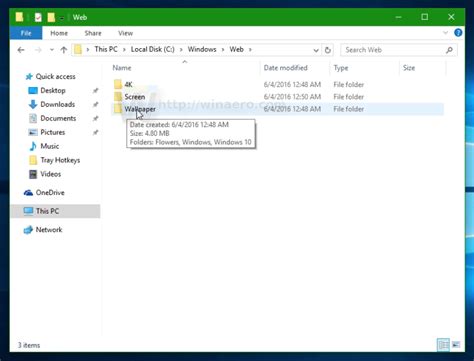Select Web breadcrumb in address bar

[236, 49]
